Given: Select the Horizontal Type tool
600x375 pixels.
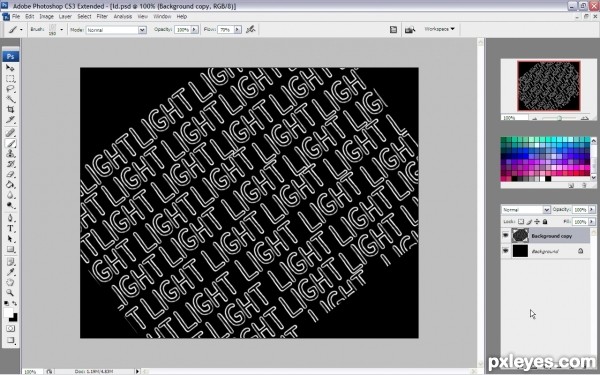Looking at the screenshot, I should [10, 229].
